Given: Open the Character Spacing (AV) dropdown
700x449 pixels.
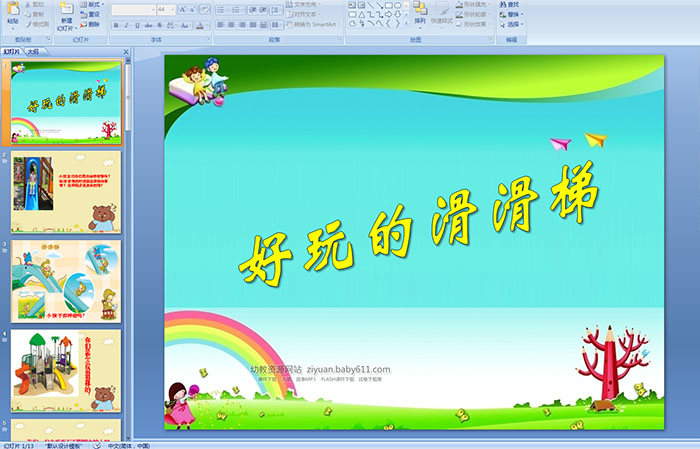Looking at the screenshot, I should (171, 25).
